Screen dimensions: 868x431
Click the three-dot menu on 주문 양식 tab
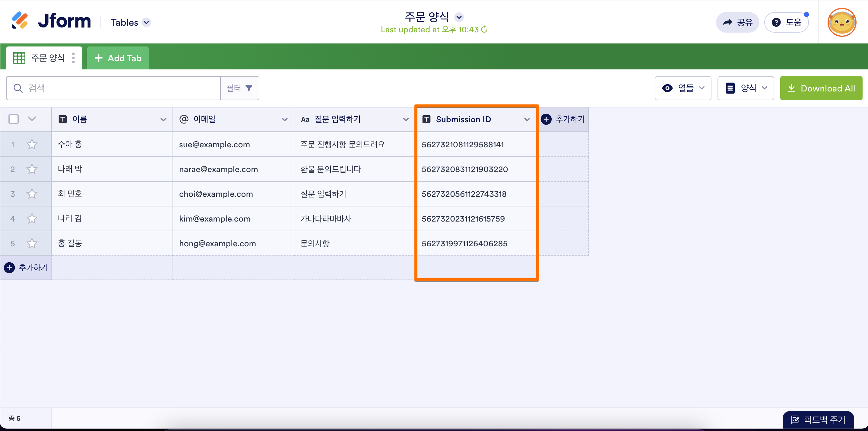point(74,58)
